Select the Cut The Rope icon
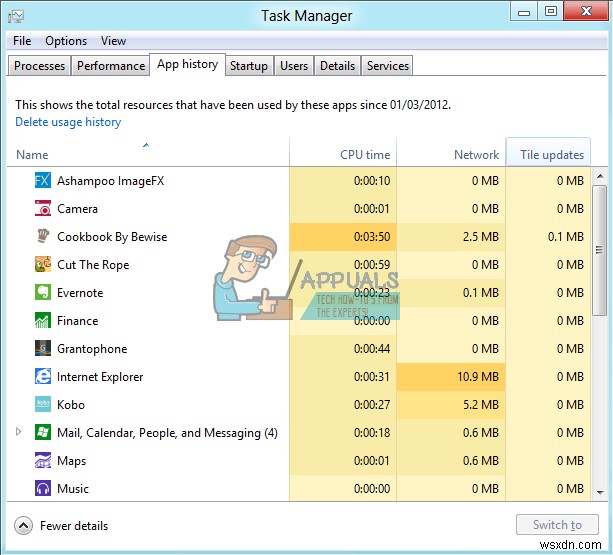The width and height of the screenshot is (613, 555). [43, 265]
